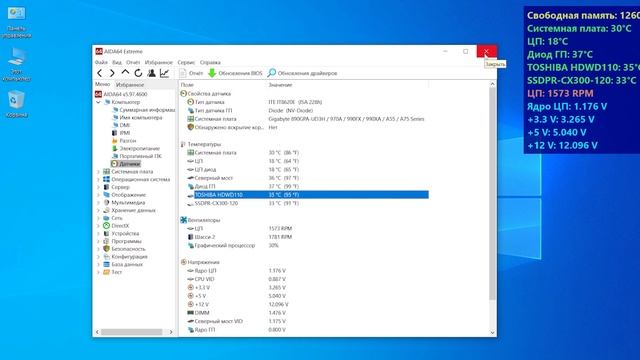Select the Датчики tree entry
The height and width of the screenshot is (360, 640).
[126, 164]
